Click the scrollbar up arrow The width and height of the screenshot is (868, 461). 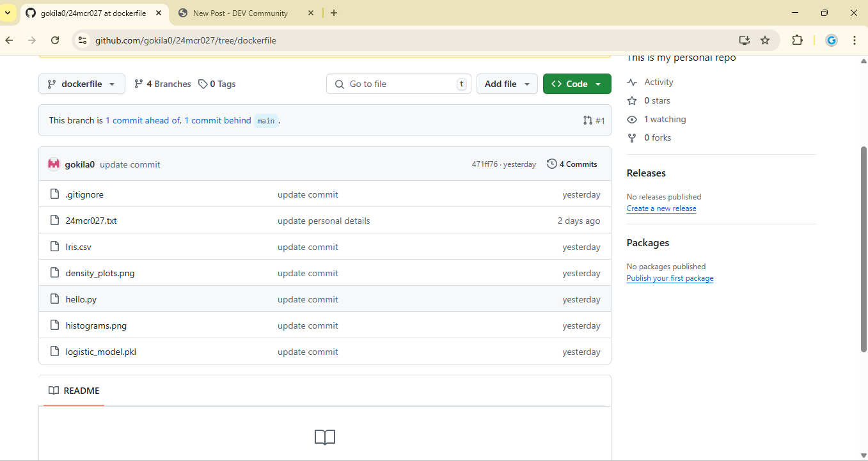coord(864,61)
